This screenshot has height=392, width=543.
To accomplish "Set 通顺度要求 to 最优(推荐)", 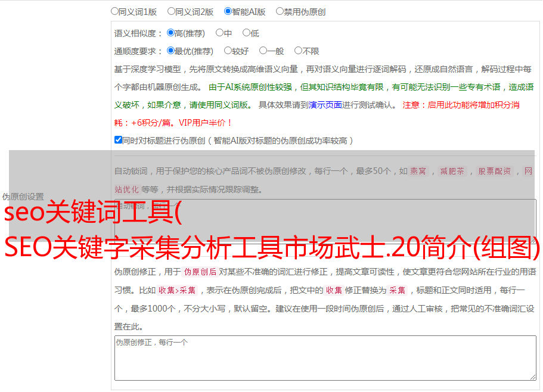I will 170,51.
